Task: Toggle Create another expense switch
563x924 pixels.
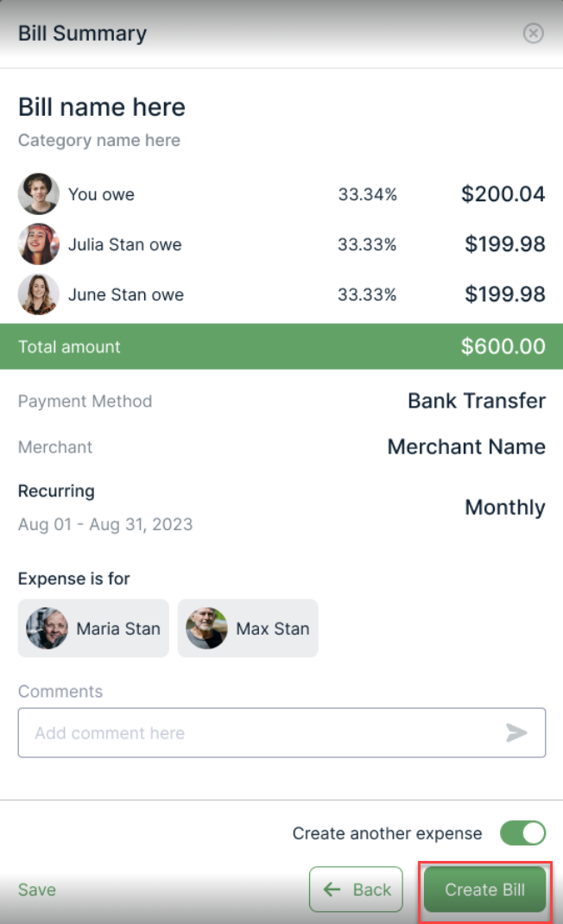Action: point(522,833)
